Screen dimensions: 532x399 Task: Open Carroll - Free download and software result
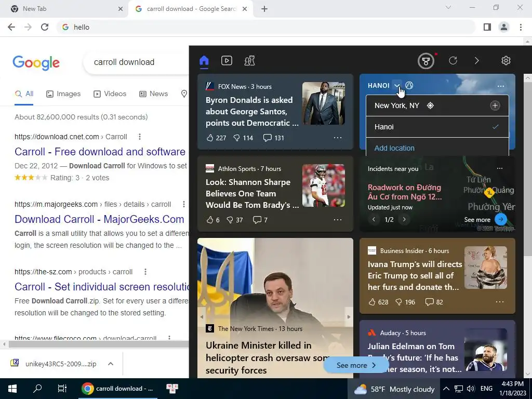tap(100, 152)
